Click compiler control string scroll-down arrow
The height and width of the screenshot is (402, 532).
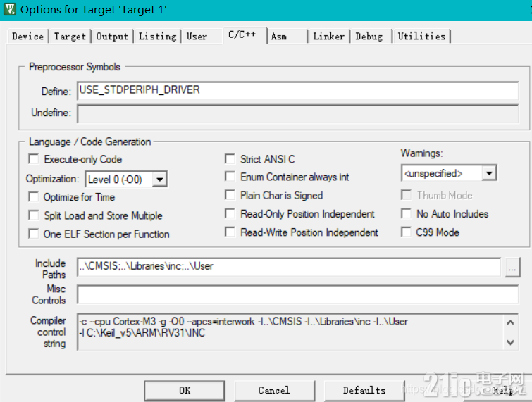[x=510, y=342]
